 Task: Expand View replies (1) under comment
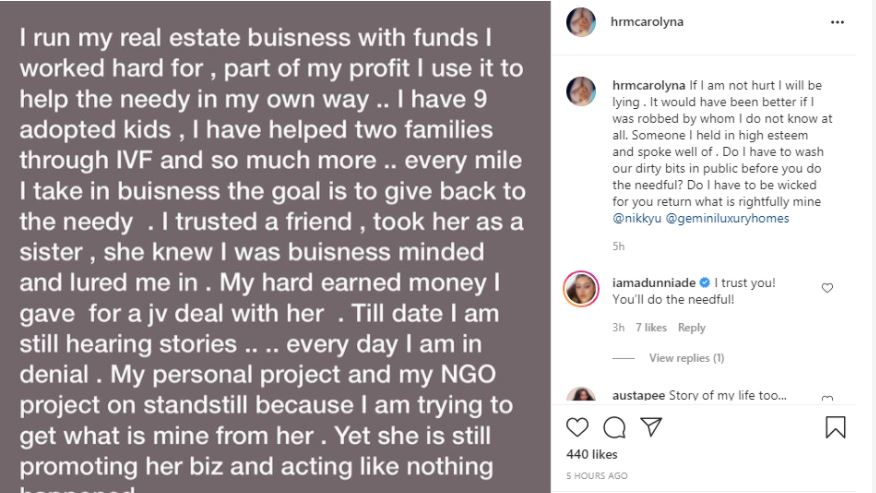pos(686,358)
